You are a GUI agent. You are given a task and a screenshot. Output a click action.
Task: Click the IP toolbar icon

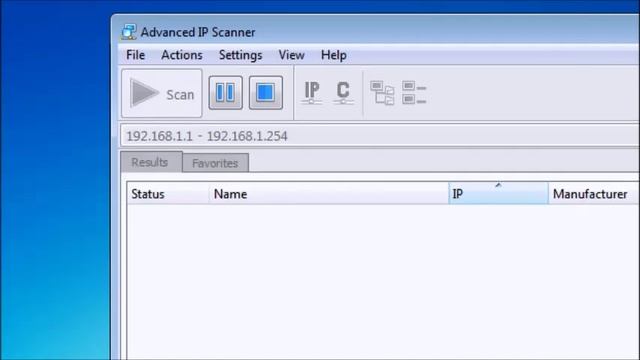point(311,93)
